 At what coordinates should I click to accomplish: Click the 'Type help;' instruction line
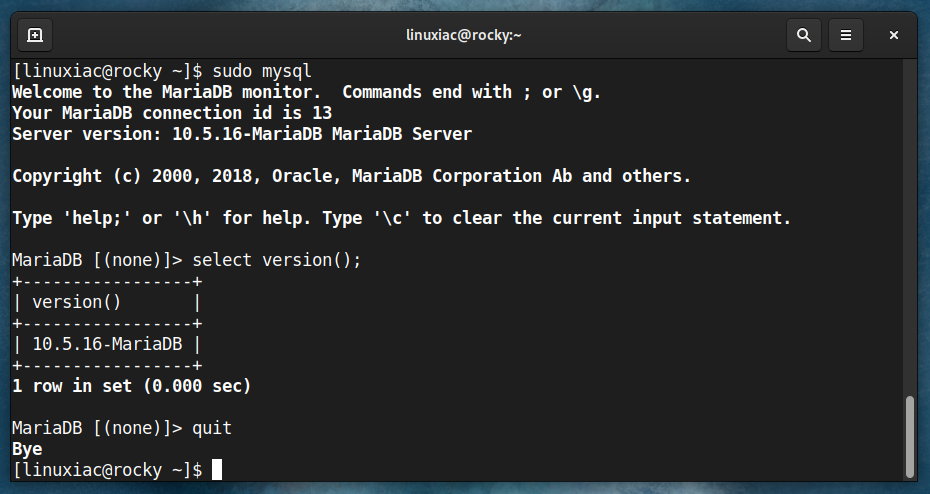[x=402, y=218]
